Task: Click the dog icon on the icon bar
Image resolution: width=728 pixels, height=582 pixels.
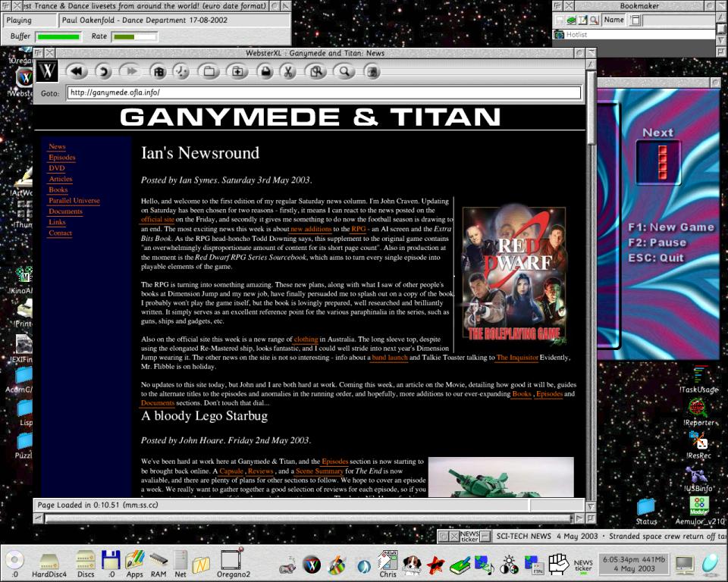Action: (412, 565)
